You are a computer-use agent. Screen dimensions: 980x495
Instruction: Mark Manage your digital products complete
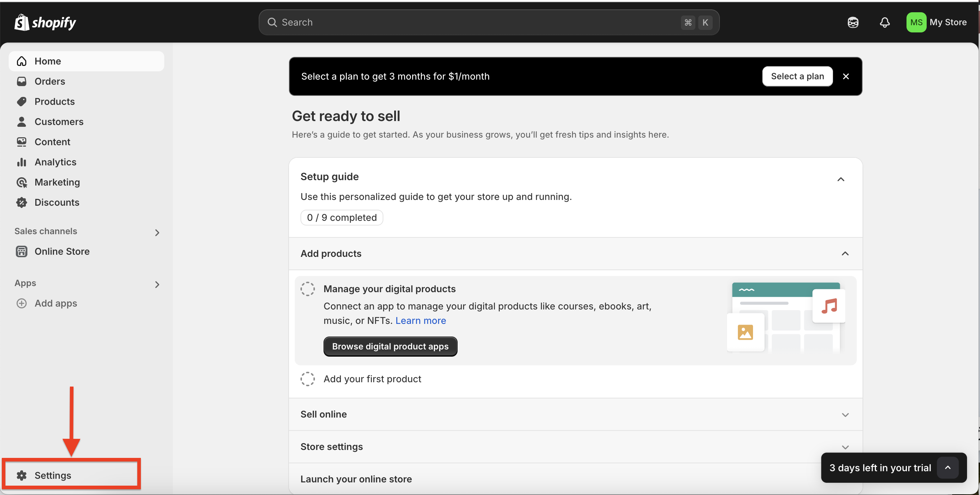pos(307,289)
